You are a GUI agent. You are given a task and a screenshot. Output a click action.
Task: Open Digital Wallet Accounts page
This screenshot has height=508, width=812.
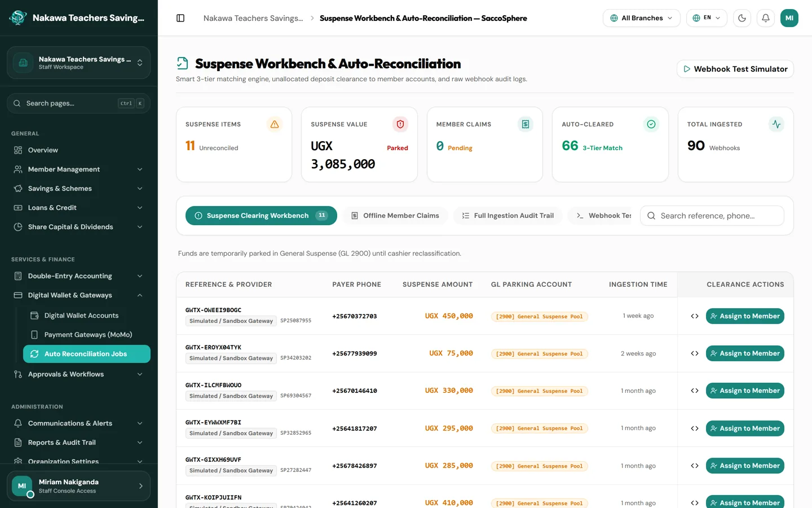87,316
